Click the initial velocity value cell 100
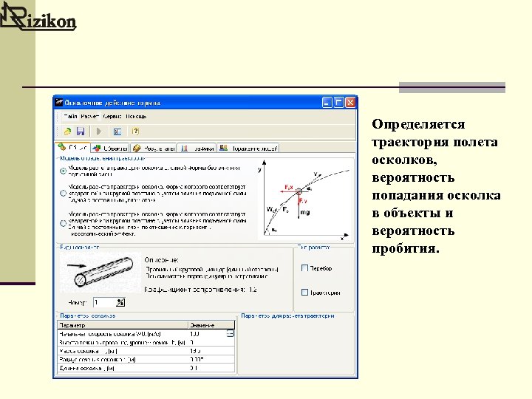The height and width of the screenshot is (399, 532). pos(207,334)
